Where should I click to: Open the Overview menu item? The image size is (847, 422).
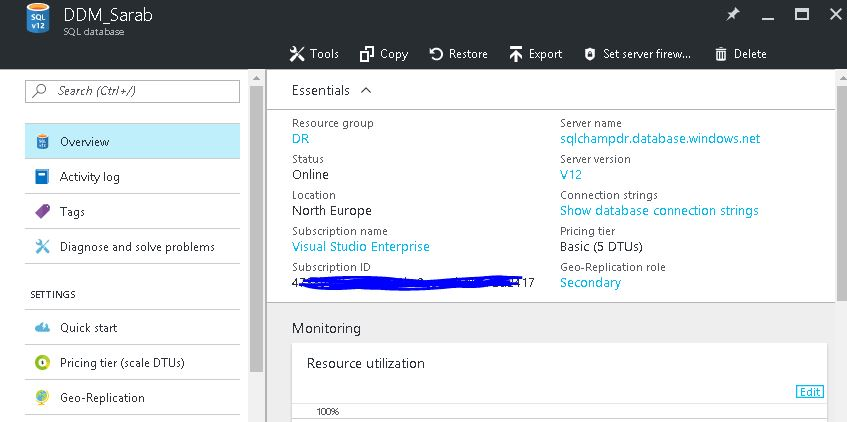132,141
